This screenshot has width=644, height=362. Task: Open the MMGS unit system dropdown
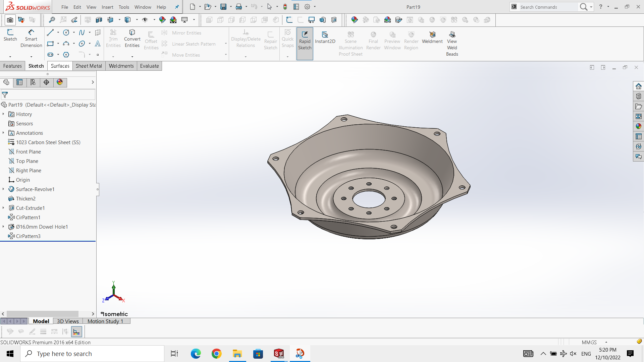point(606,342)
